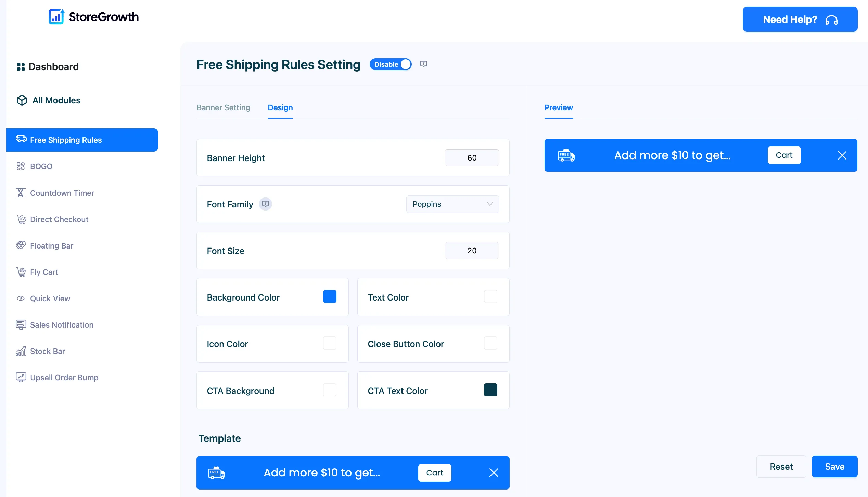Viewport: 868px width, 497px height.
Task: Select the Fly Cart icon
Action: pos(21,272)
